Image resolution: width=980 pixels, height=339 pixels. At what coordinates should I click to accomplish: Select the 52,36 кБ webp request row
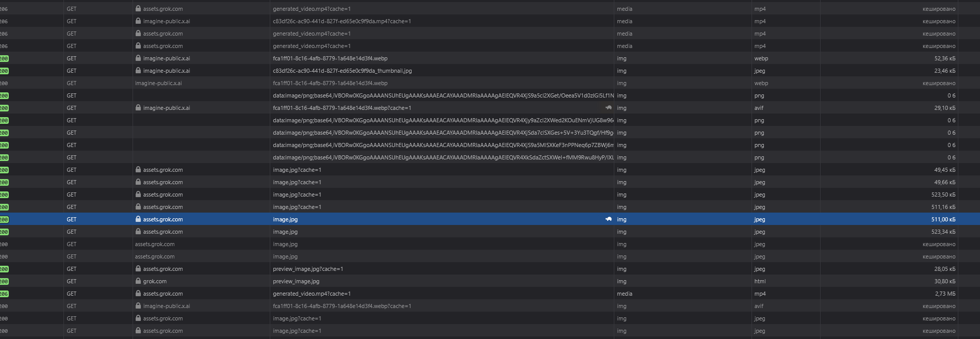330,58
